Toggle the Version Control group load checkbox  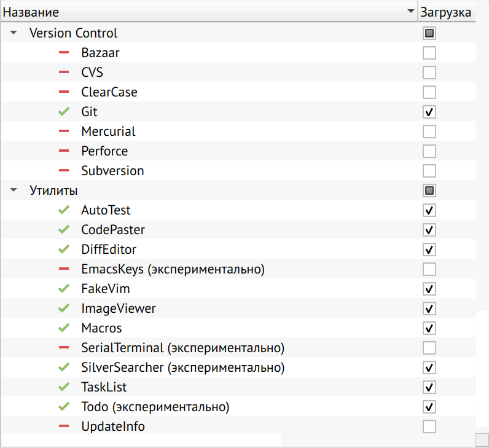coord(429,33)
